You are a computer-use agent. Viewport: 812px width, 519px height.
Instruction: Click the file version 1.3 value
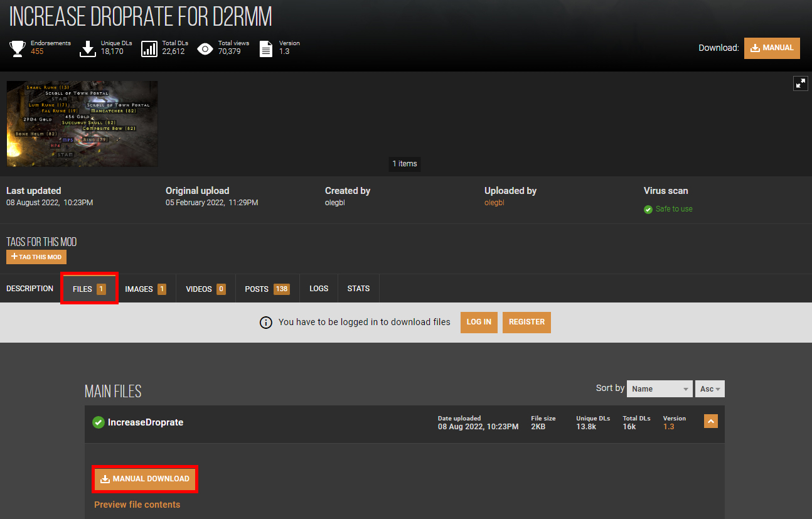click(668, 427)
